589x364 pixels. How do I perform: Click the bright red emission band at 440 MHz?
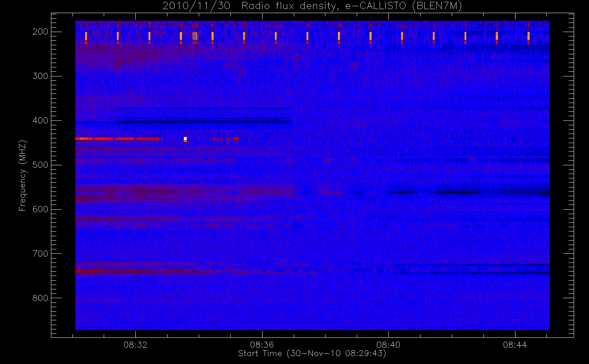(118, 139)
